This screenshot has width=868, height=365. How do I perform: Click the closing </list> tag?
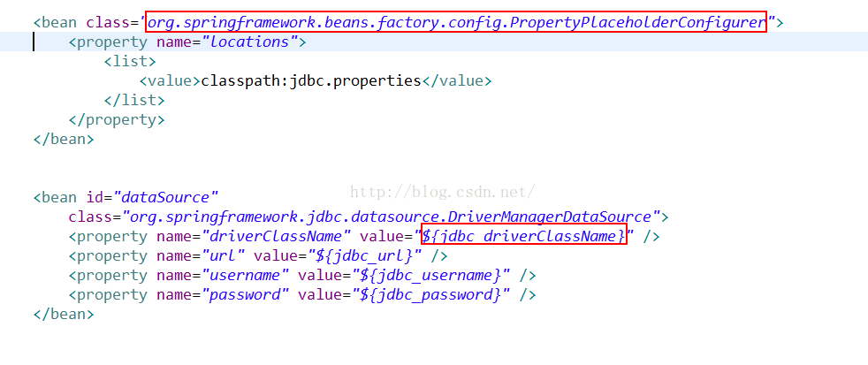134,100
